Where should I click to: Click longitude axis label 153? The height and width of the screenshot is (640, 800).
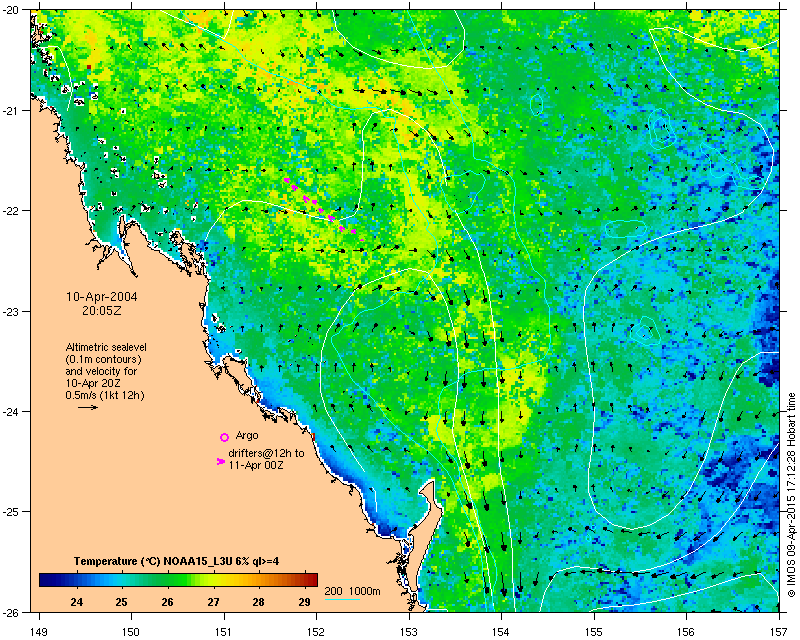pos(409,632)
